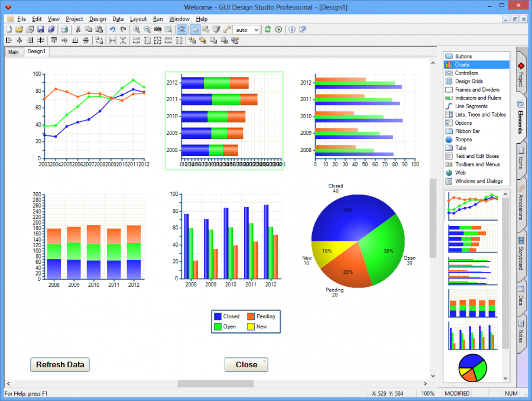Click the orange Pending legend swatch

pyautogui.click(x=251, y=316)
